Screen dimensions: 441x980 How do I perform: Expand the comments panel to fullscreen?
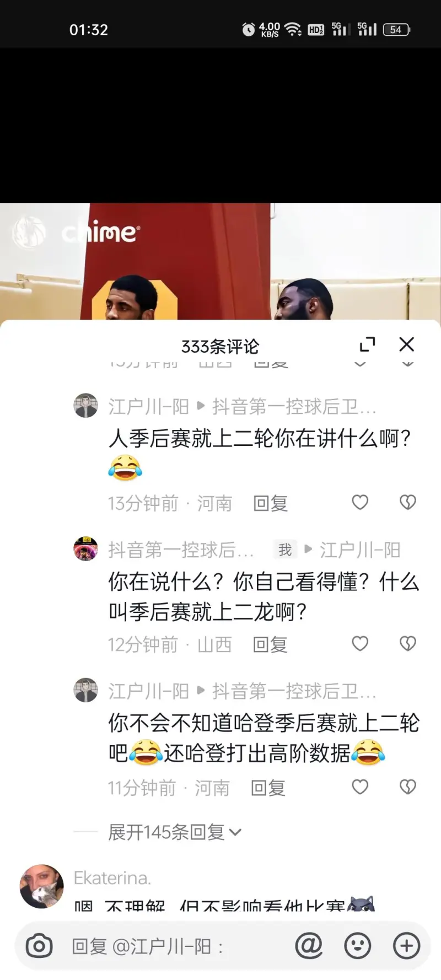(367, 344)
